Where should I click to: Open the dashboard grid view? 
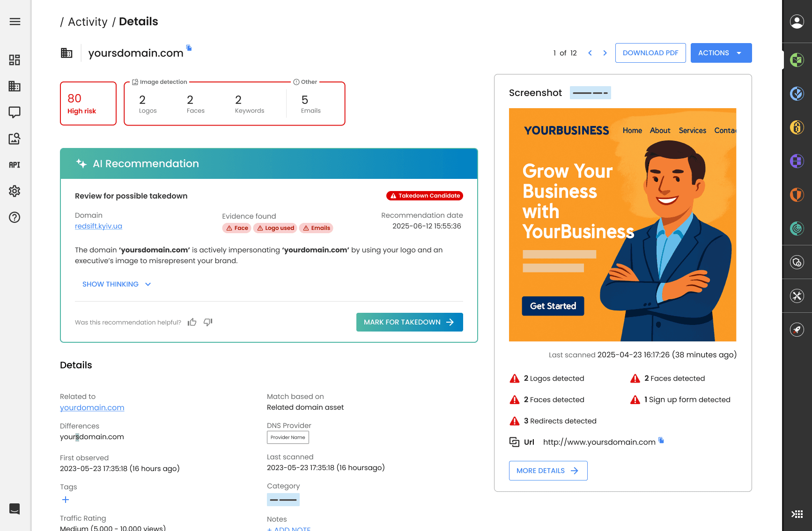tap(15, 60)
